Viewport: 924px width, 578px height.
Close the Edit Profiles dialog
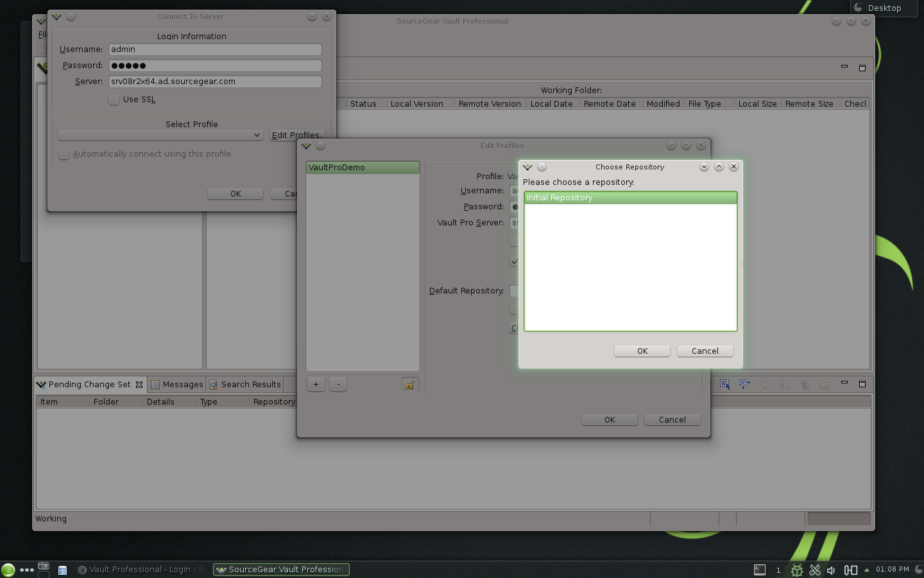701,146
